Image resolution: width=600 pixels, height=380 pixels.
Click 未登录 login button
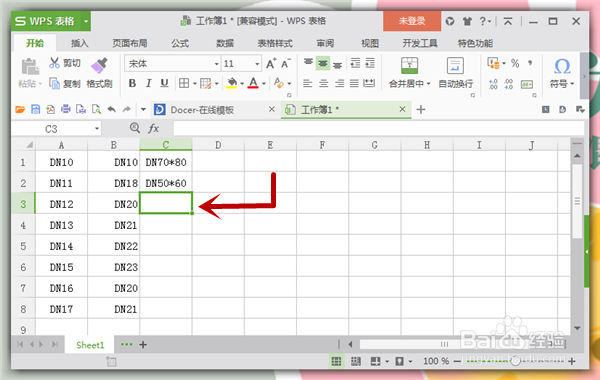[x=412, y=21]
